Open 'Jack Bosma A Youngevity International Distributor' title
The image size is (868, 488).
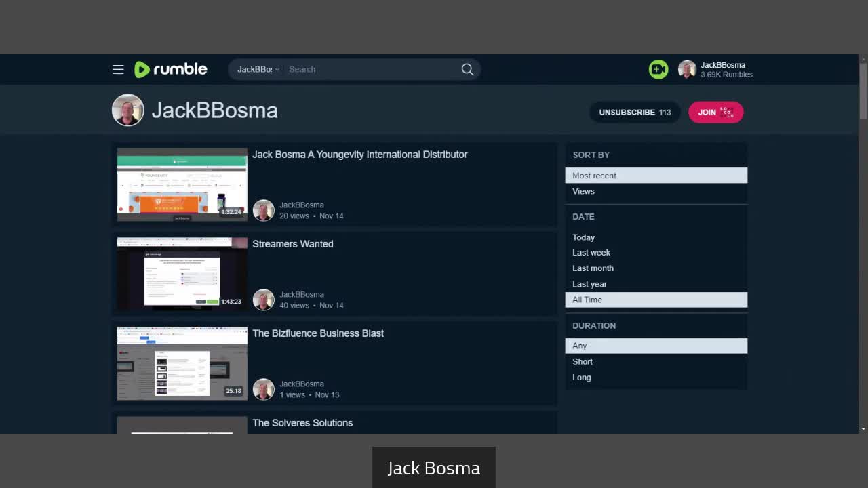(x=360, y=155)
